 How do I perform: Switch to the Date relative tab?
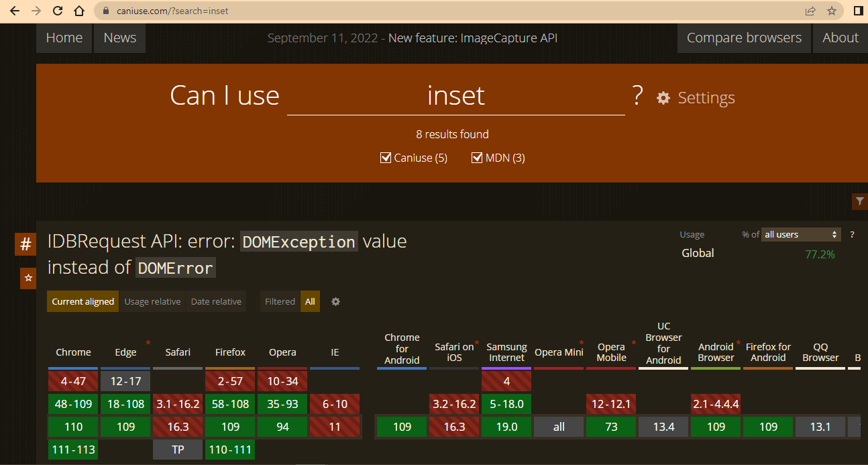pyautogui.click(x=215, y=301)
